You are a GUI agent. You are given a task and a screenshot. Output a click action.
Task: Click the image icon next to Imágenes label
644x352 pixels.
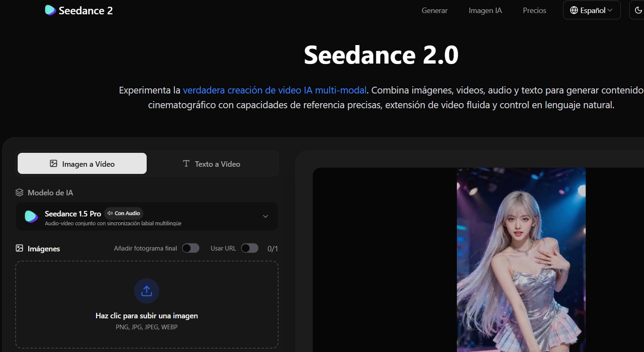click(x=19, y=248)
